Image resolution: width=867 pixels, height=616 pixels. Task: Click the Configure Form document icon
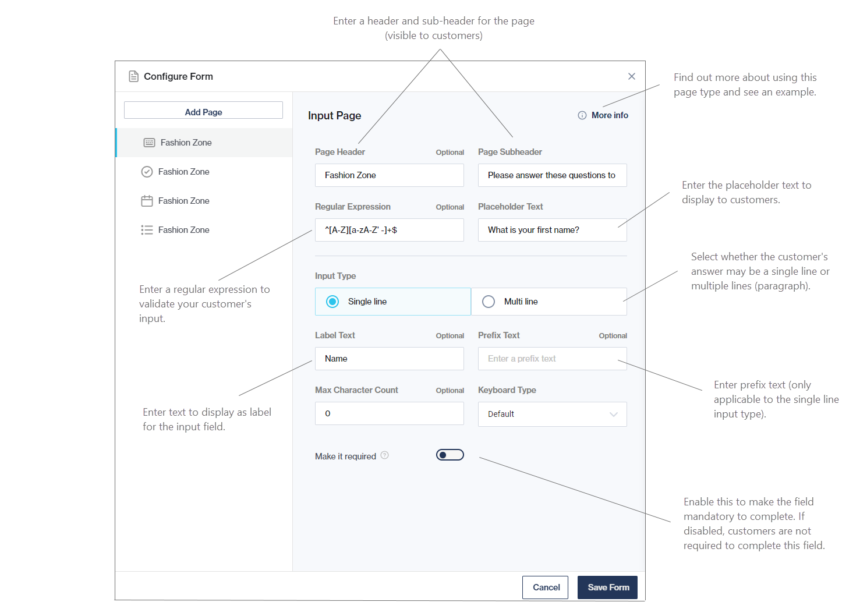pyautogui.click(x=133, y=76)
